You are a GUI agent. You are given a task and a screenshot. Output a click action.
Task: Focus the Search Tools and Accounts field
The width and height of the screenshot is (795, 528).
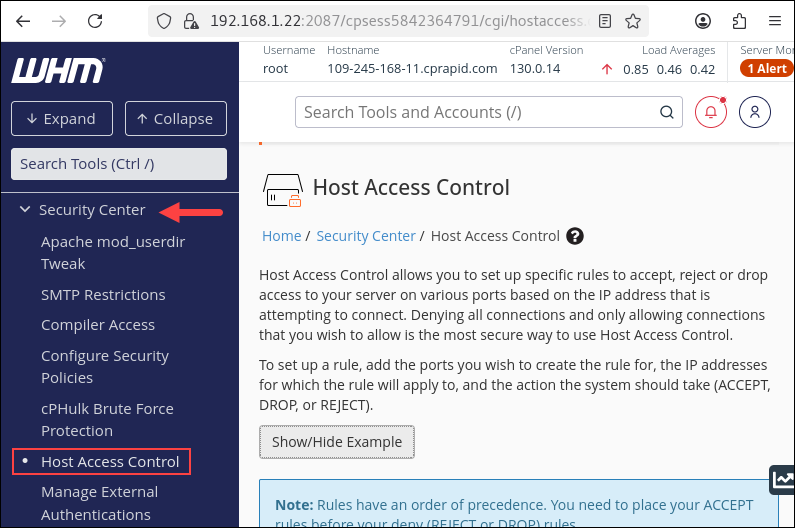click(478, 112)
